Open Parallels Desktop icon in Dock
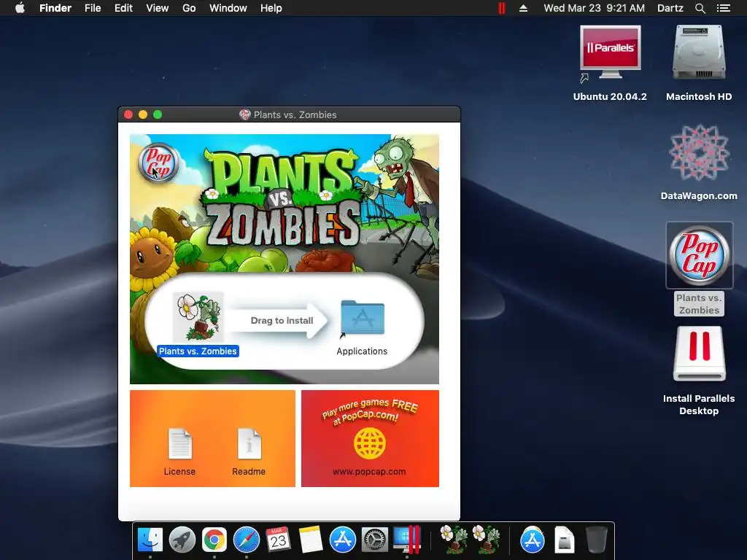The image size is (747, 560). click(407, 540)
